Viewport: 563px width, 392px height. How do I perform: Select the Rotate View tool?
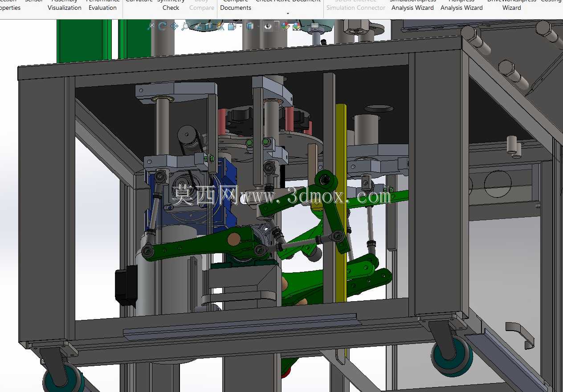163,26
